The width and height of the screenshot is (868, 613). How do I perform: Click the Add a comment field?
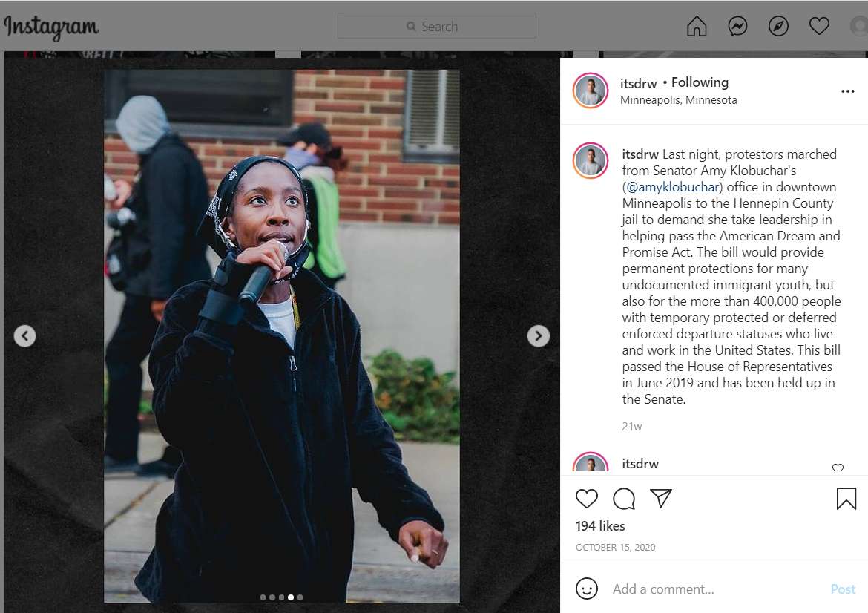click(714, 589)
